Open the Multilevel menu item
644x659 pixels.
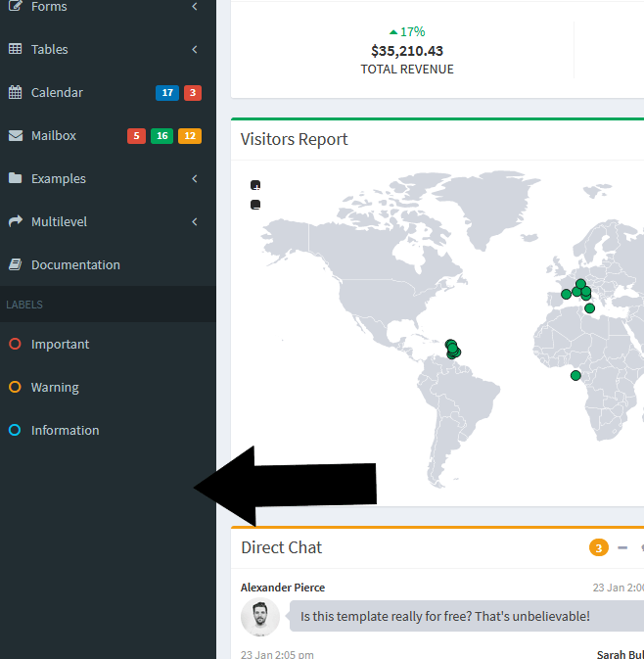(108, 221)
